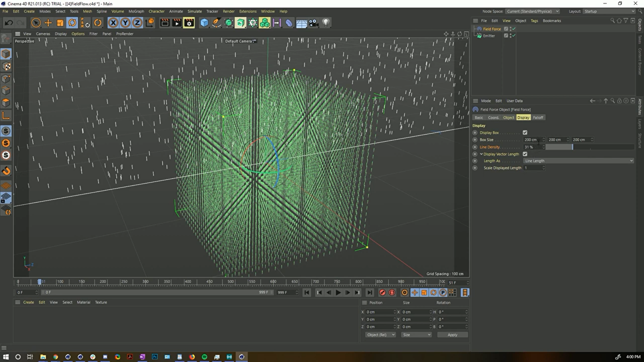Click the Display tab in properties
Viewport: 644px width, 362px height.
click(523, 117)
